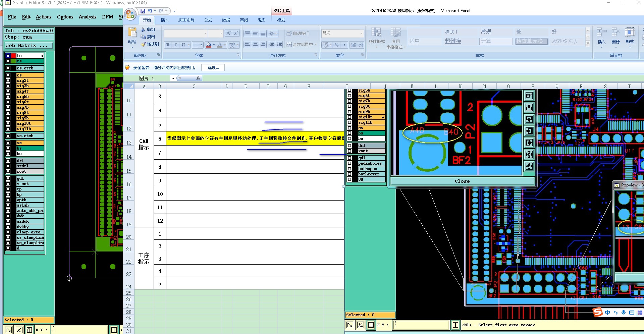This screenshot has height=334, width=644.
Task: Toggle the drl layer checkbox in left panel
Action: 8,161
